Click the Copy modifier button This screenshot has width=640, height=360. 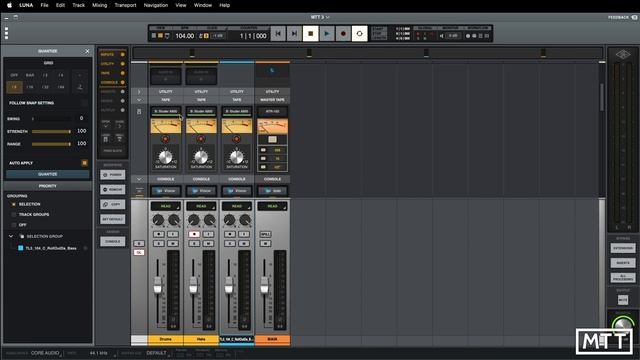(x=113, y=204)
